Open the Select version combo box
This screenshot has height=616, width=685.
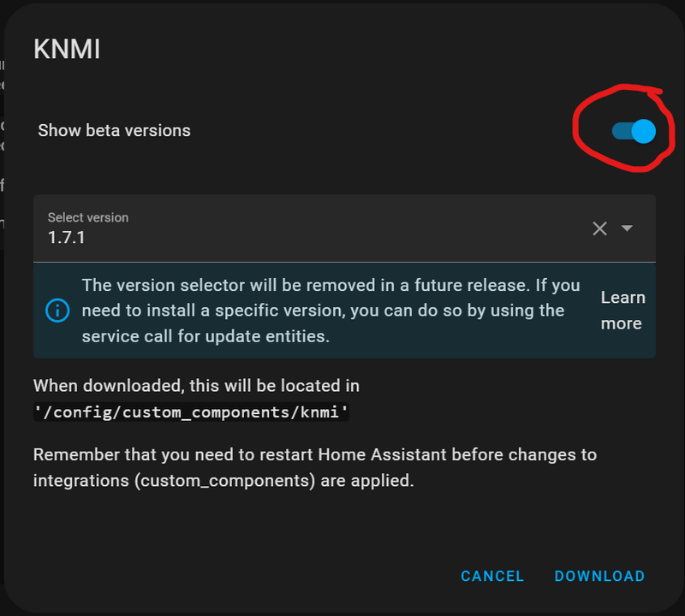(x=308, y=228)
